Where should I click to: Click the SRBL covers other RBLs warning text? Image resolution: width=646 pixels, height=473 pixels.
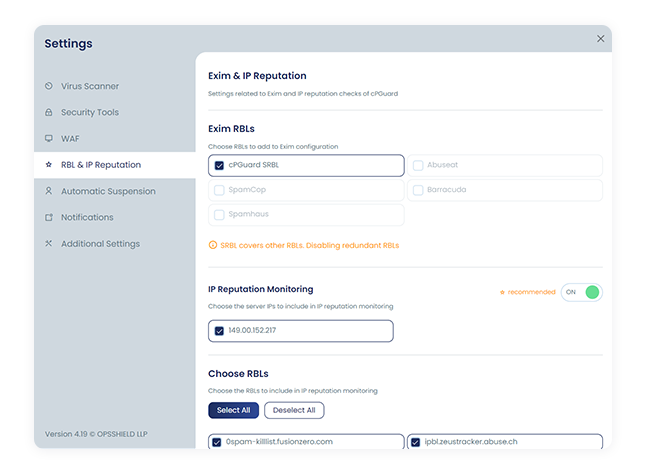(310, 246)
